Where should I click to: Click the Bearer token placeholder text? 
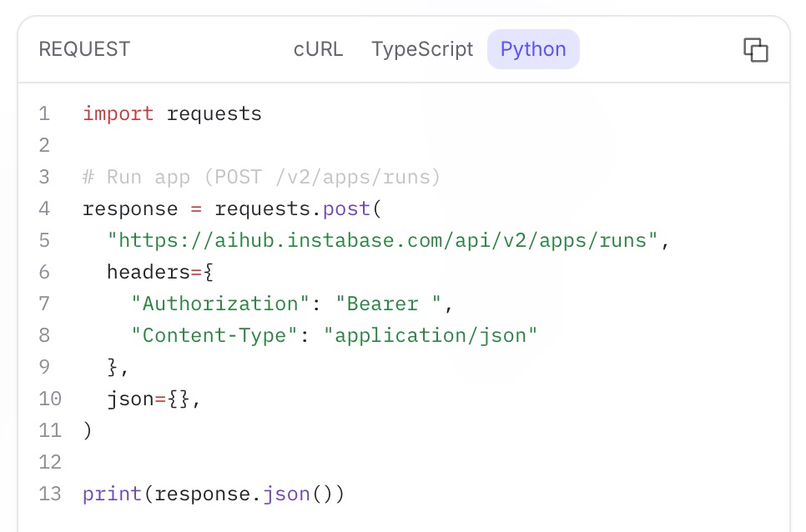pyautogui.click(x=390, y=304)
